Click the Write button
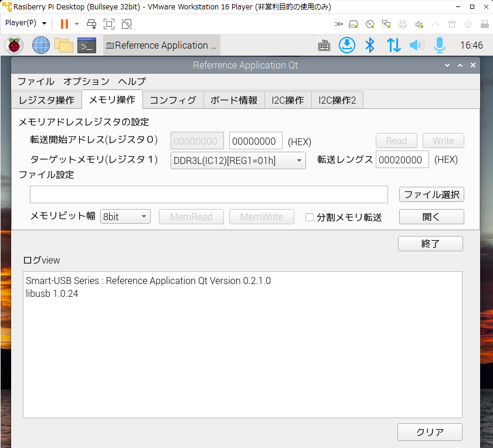 (443, 141)
